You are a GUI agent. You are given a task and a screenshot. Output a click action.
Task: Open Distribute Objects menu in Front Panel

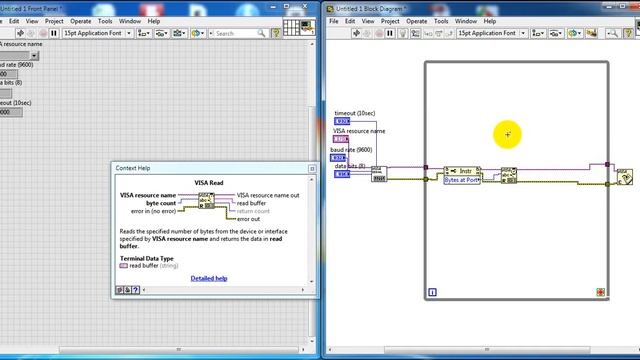point(162,33)
